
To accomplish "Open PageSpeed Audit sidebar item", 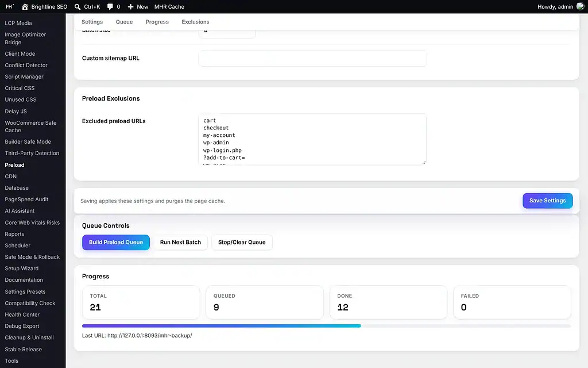I will tap(26, 200).
